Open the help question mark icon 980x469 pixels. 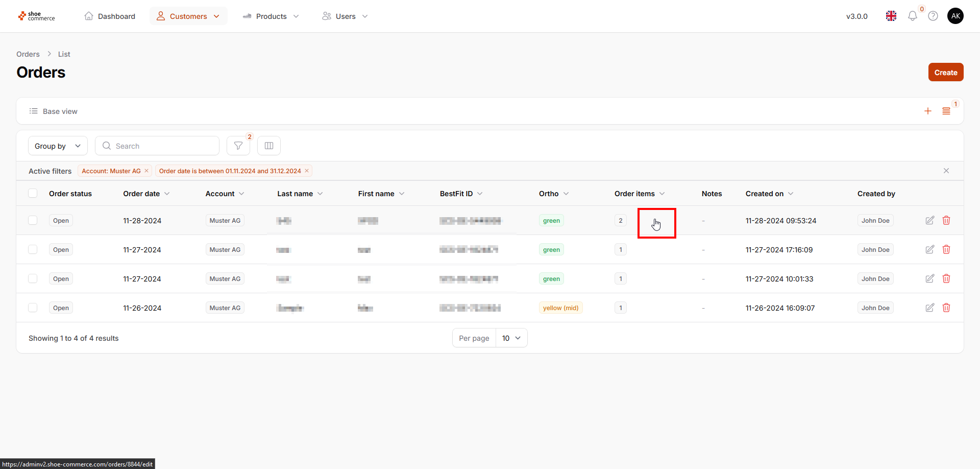[x=933, y=16]
